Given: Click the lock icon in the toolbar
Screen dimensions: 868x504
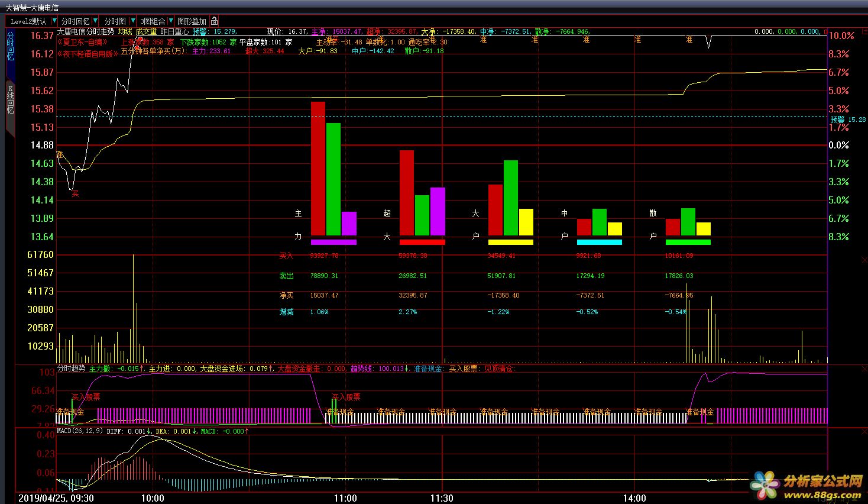Looking at the screenshot, I should pyautogui.click(x=215, y=21).
